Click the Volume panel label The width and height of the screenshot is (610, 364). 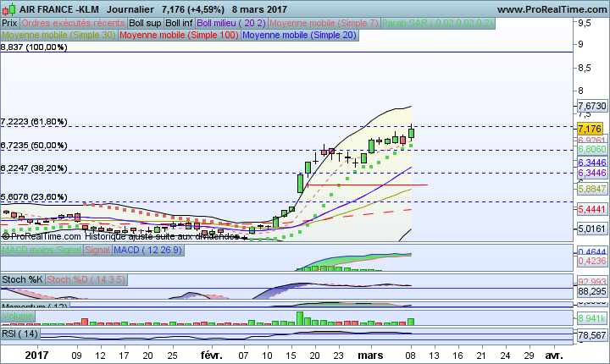(x=18, y=316)
